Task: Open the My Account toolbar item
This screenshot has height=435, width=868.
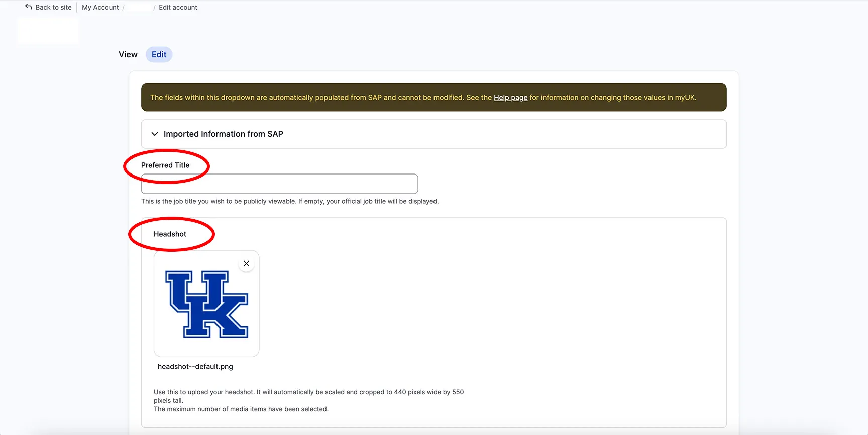Action: click(100, 8)
